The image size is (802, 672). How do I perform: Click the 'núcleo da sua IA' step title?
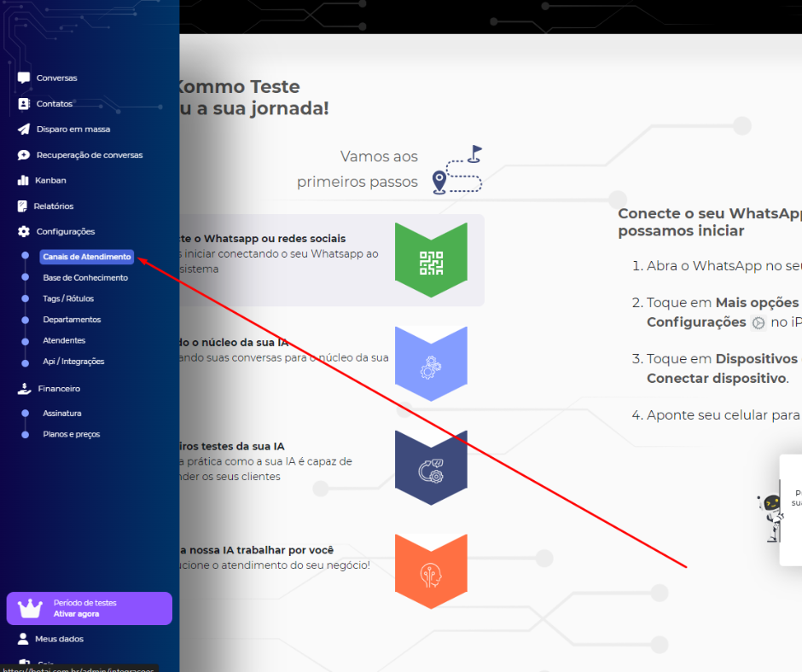coord(235,343)
